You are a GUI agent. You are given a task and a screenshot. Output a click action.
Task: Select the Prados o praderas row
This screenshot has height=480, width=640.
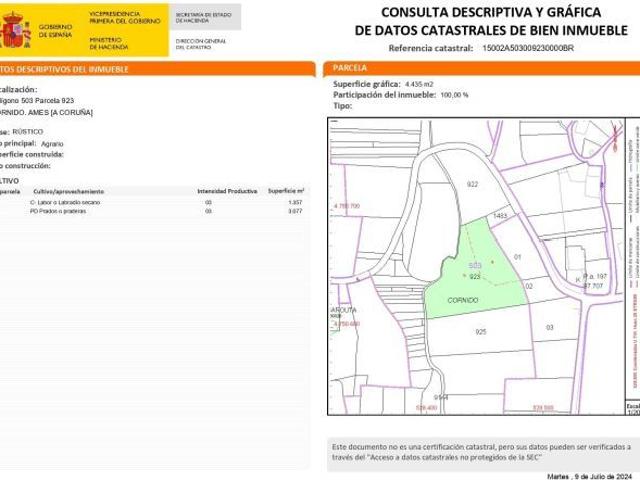[60, 211]
